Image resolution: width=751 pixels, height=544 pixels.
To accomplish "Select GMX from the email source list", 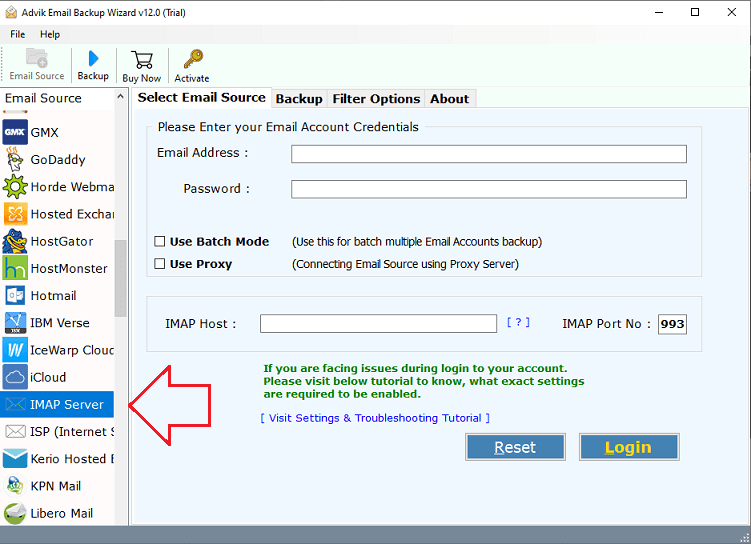I will pyautogui.click(x=44, y=132).
